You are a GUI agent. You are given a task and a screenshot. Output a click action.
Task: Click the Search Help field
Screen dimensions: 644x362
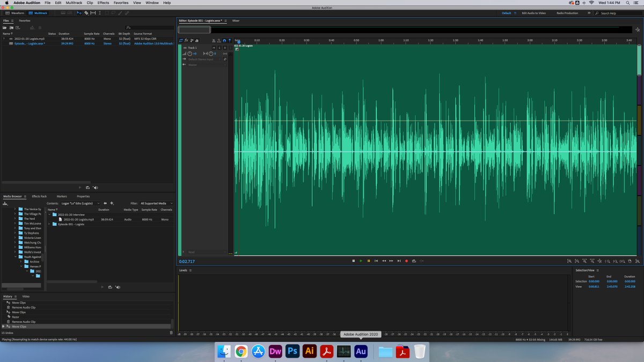[618, 13]
